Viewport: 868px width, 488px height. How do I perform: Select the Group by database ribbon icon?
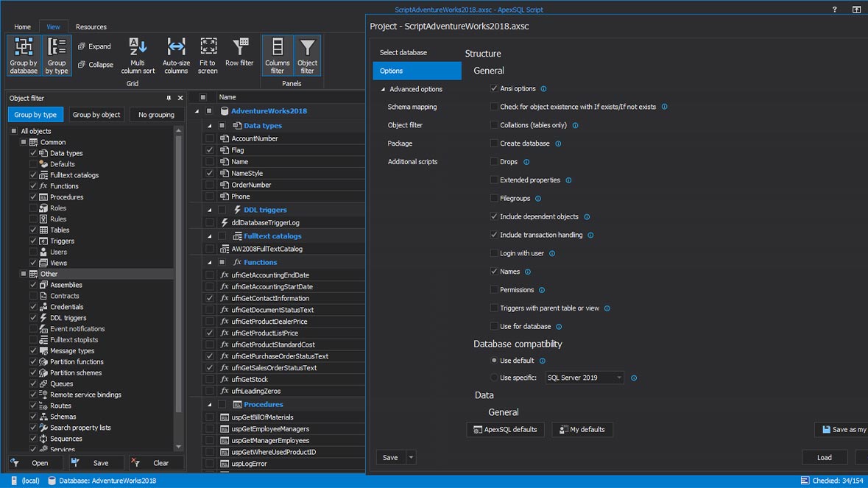pyautogui.click(x=23, y=54)
